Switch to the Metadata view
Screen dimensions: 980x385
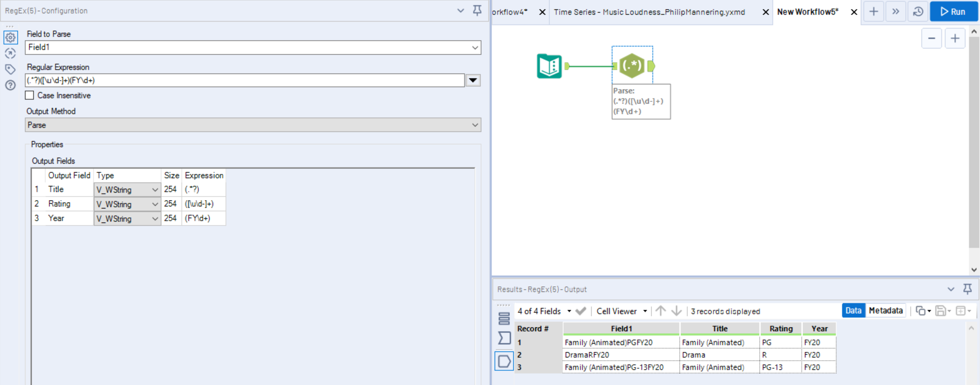885,311
